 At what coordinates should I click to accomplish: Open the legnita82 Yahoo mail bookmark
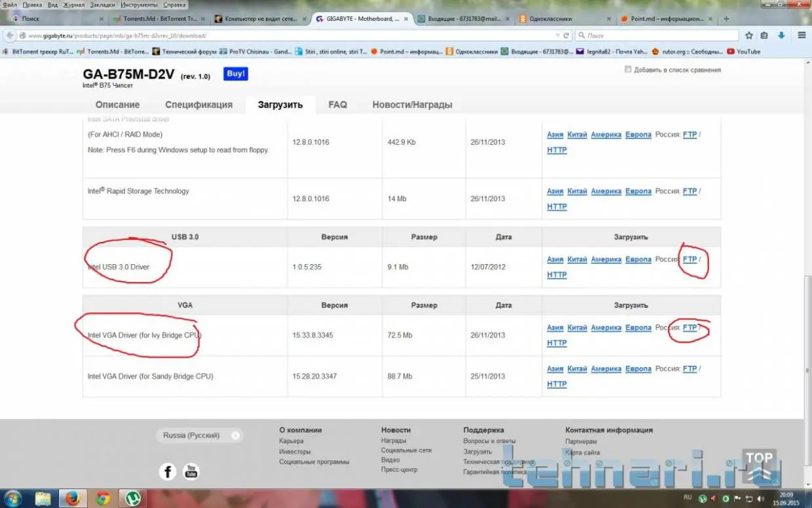(x=612, y=51)
